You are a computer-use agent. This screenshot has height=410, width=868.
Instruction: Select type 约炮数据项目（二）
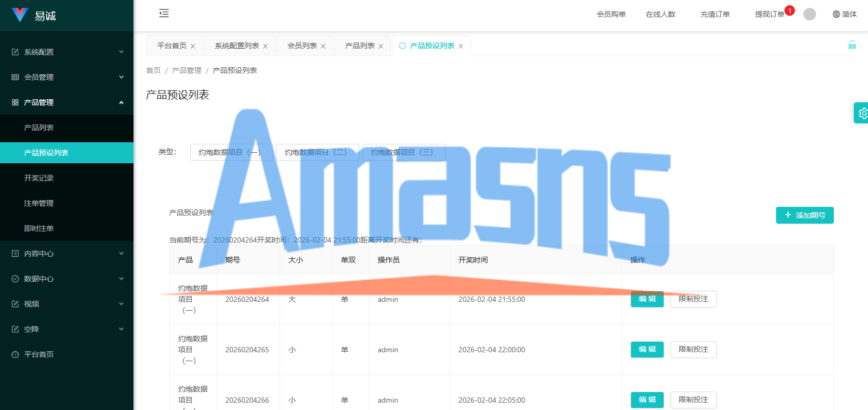tap(318, 152)
